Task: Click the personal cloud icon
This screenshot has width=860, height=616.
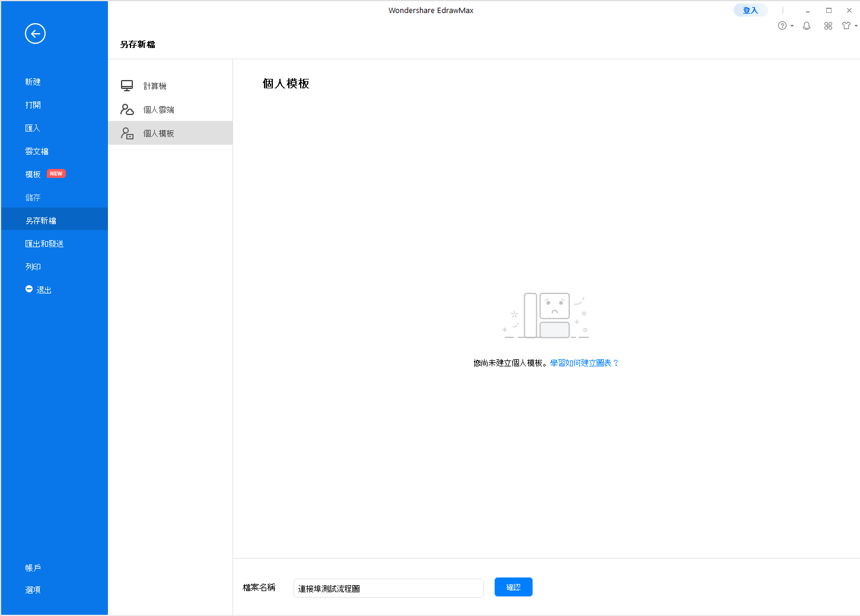Action: pos(127,110)
